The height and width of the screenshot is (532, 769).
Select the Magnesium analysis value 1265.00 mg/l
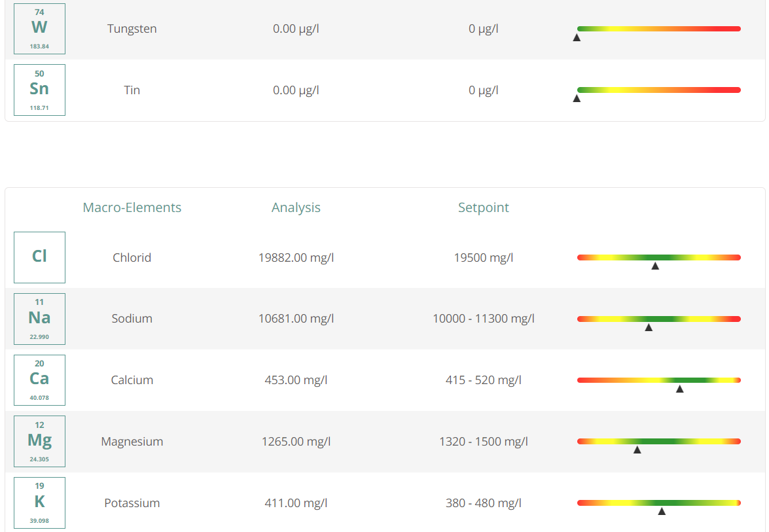coord(296,441)
